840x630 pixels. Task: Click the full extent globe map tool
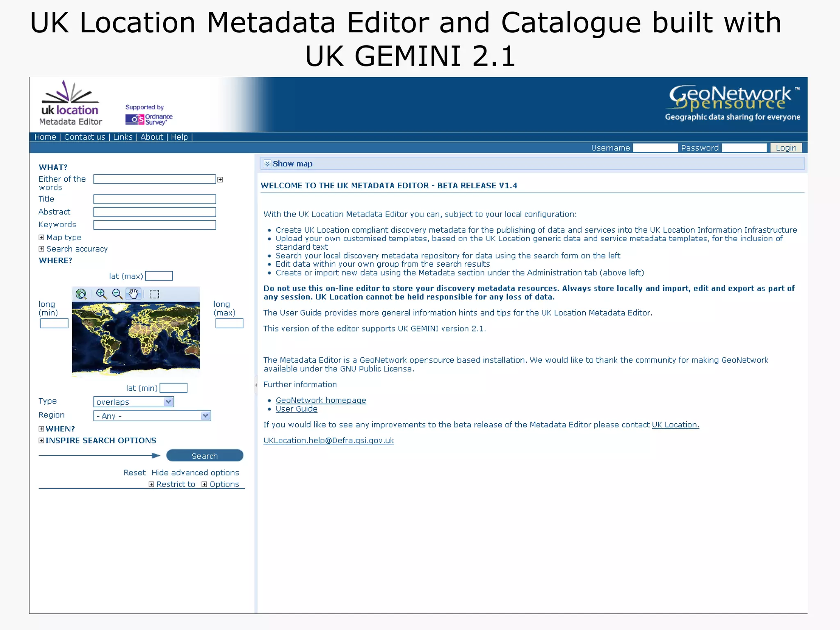[81, 294]
